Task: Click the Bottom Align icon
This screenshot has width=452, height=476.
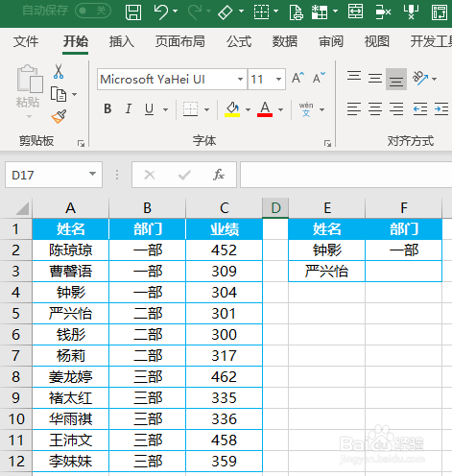Action: tap(396, 79)
